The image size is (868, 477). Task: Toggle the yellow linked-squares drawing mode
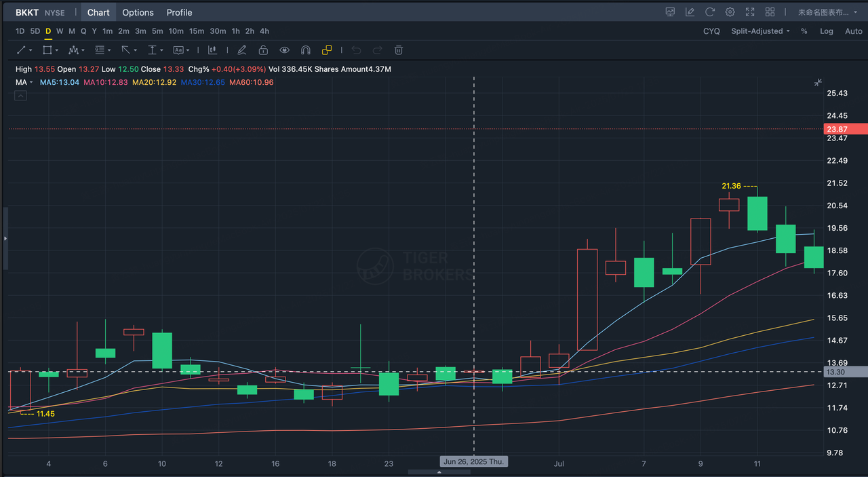click(x=327, y=50)
